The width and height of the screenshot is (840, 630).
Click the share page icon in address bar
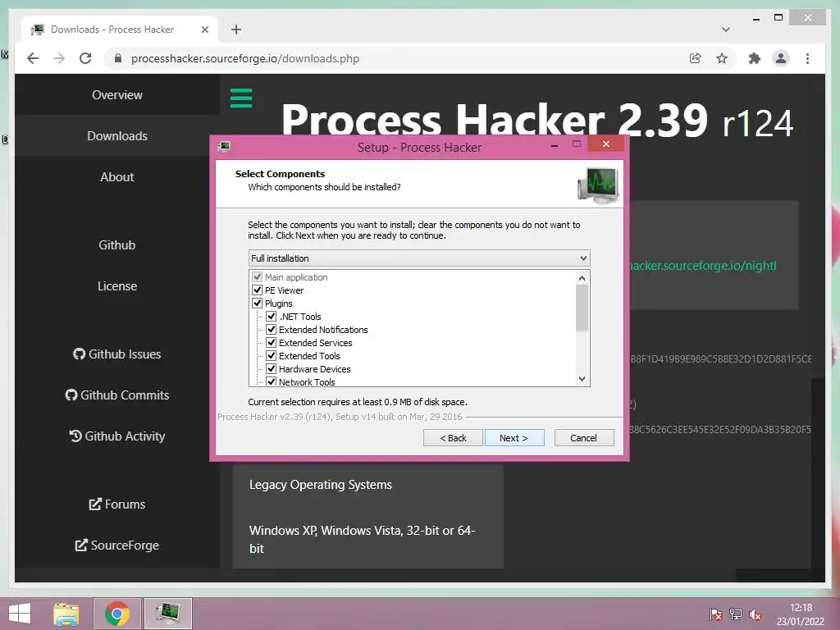click(x=696, y=58)
